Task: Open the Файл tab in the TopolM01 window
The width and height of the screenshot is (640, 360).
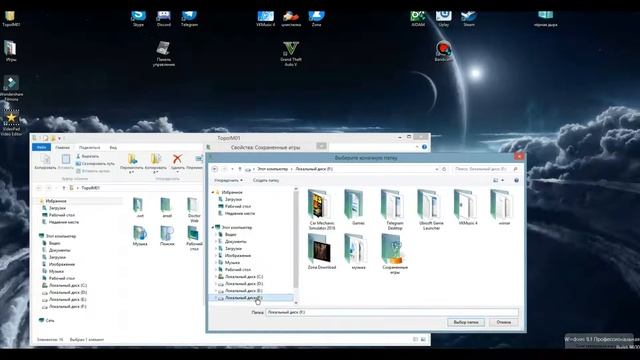Action: click(41, 147)
